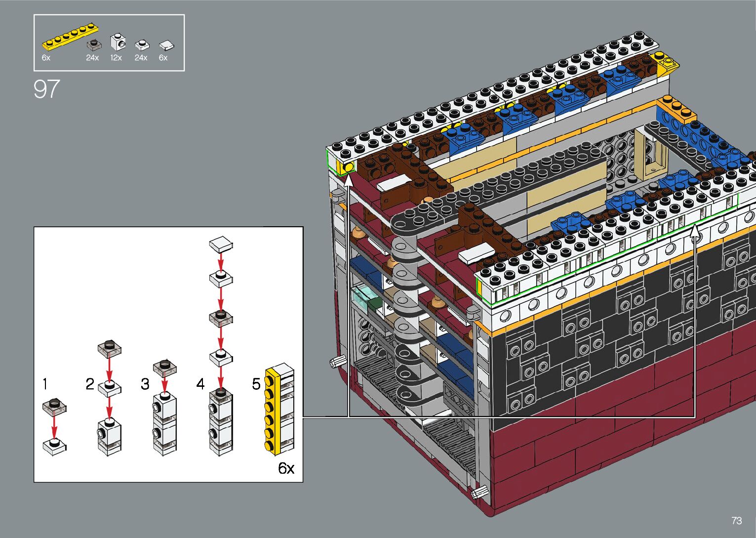756x538 pixels.
Task: Click the step number 97
Action: tap(47, 89)
